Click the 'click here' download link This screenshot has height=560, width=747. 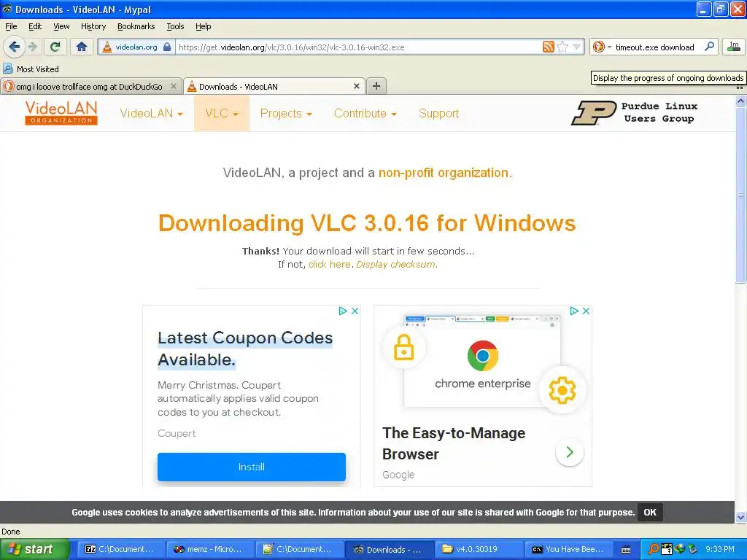click(x=330, y=264)
